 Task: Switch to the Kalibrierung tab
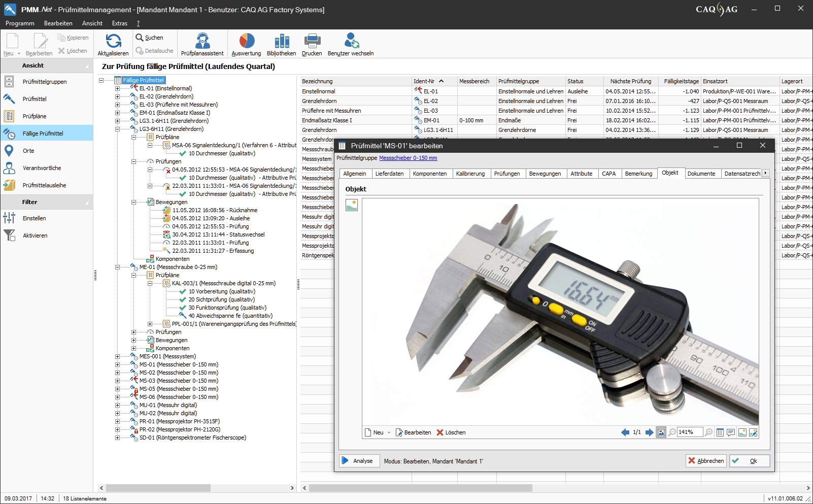tap(470, 174)
